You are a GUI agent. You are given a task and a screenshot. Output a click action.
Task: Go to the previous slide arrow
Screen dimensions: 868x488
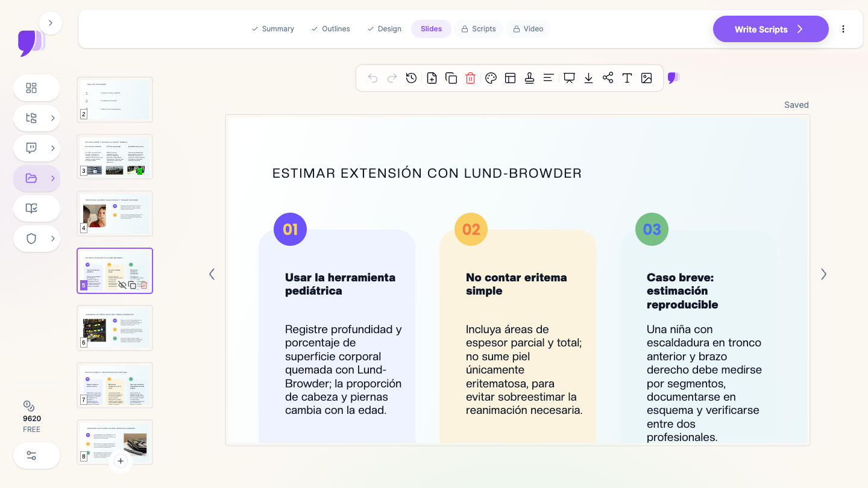(212, 274)
